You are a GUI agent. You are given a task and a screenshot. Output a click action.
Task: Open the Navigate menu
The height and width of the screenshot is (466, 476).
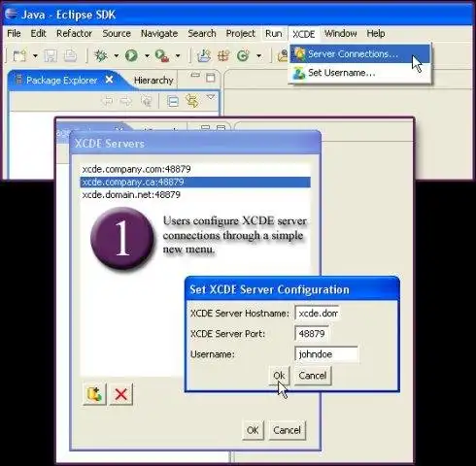(159, 34)
